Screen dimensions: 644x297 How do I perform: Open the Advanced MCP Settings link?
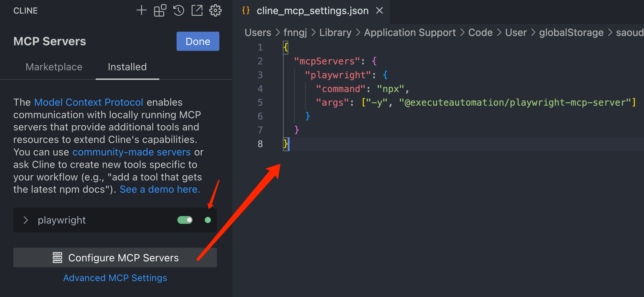pos(115,278)
